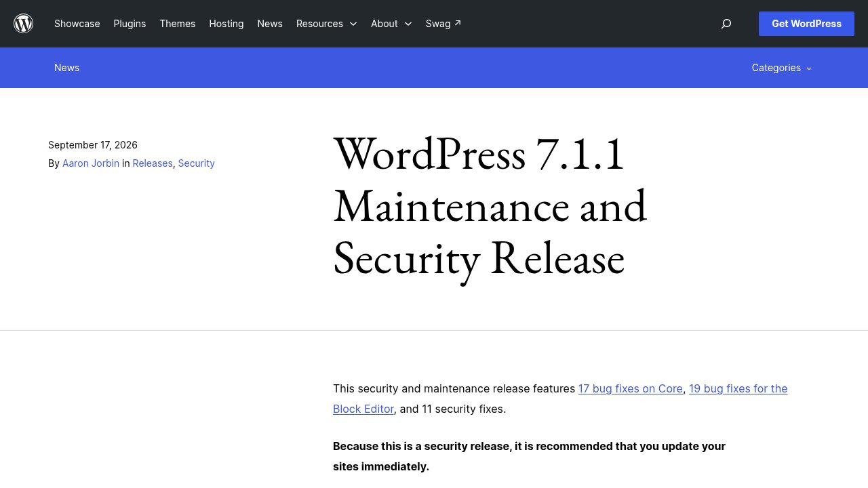Screen dimensions: 868x488
Task: Click the bold update recommendation paragraph
Action: (x=529, y=456)
